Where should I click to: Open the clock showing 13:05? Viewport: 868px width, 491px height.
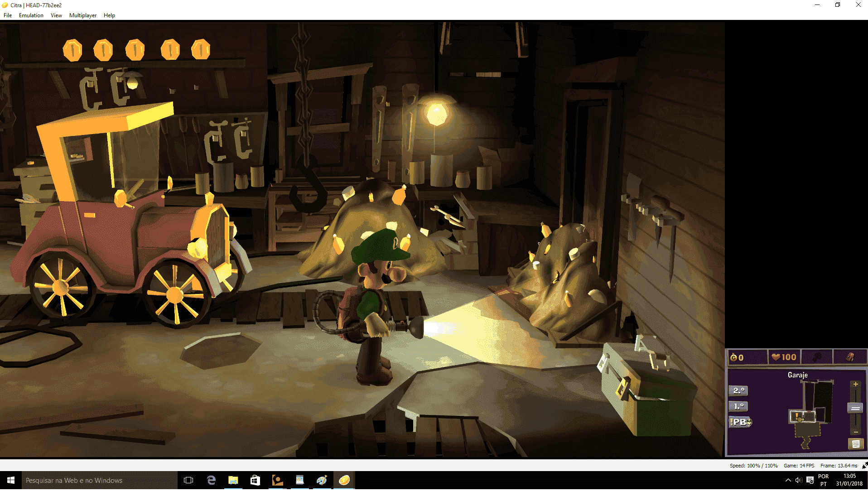tap(849, 480)
